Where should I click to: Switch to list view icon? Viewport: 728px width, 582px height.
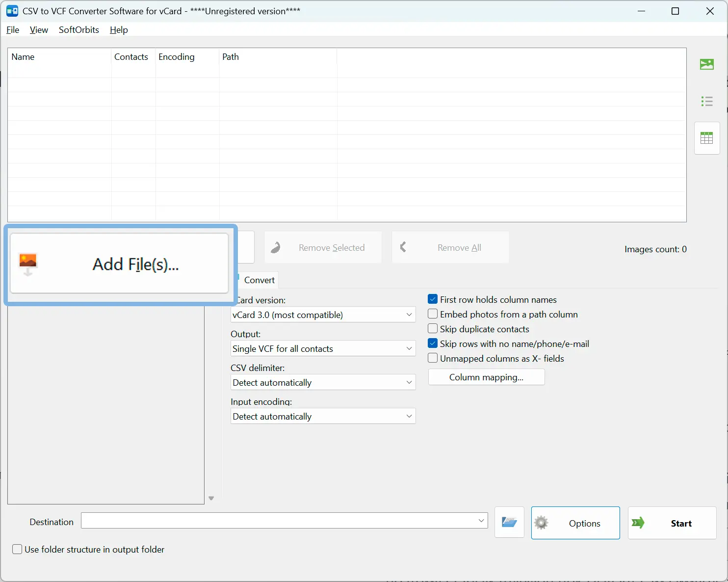(706, 101)
